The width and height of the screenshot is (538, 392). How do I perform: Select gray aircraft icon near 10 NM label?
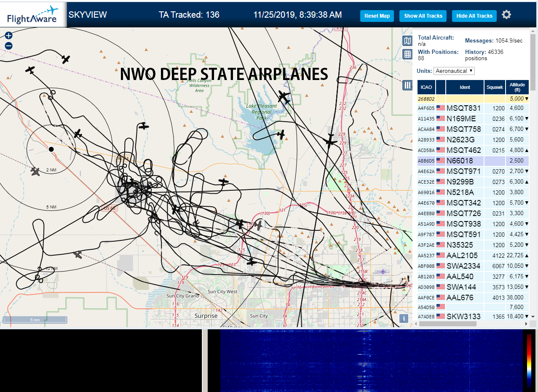(x=78, y=254)
